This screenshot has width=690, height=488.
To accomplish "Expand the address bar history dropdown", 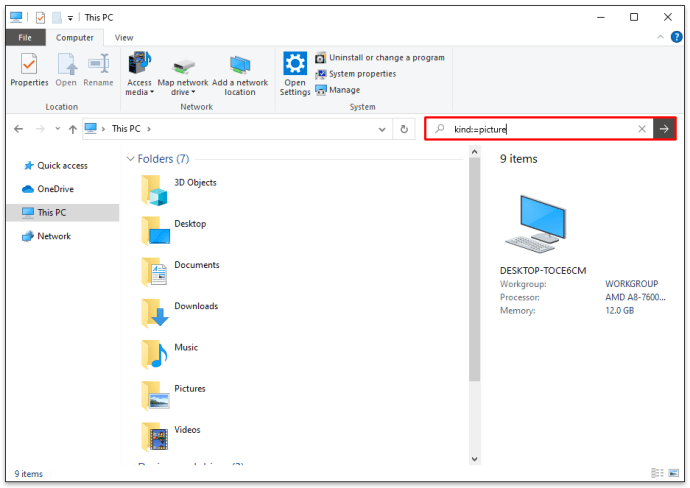I will click(382, 129).
